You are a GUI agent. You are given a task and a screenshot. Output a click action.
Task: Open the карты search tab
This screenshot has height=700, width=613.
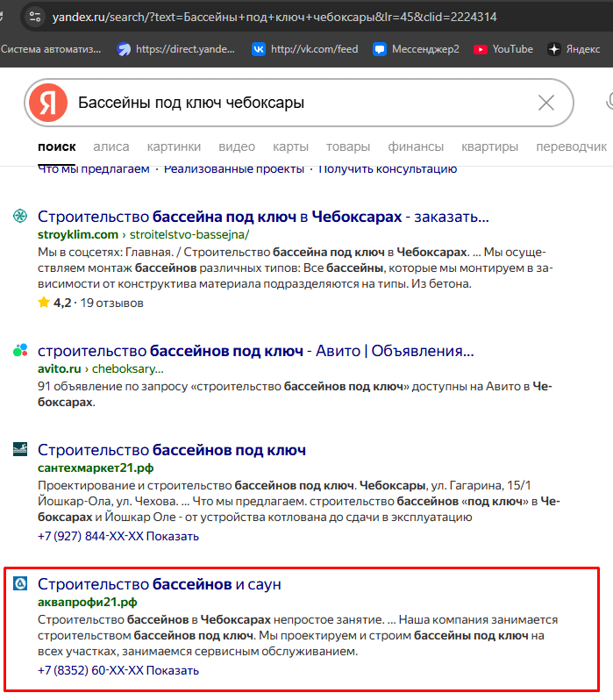point(290,146)
